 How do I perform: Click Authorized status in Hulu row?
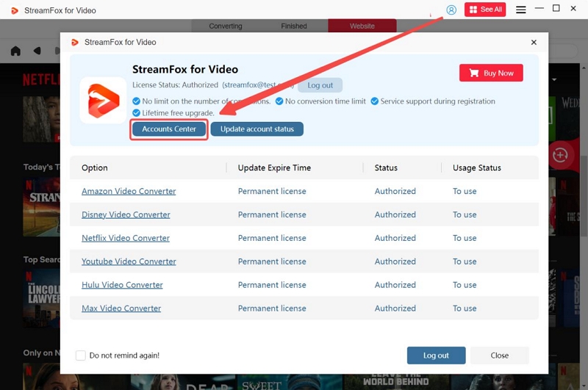[395, 285]
